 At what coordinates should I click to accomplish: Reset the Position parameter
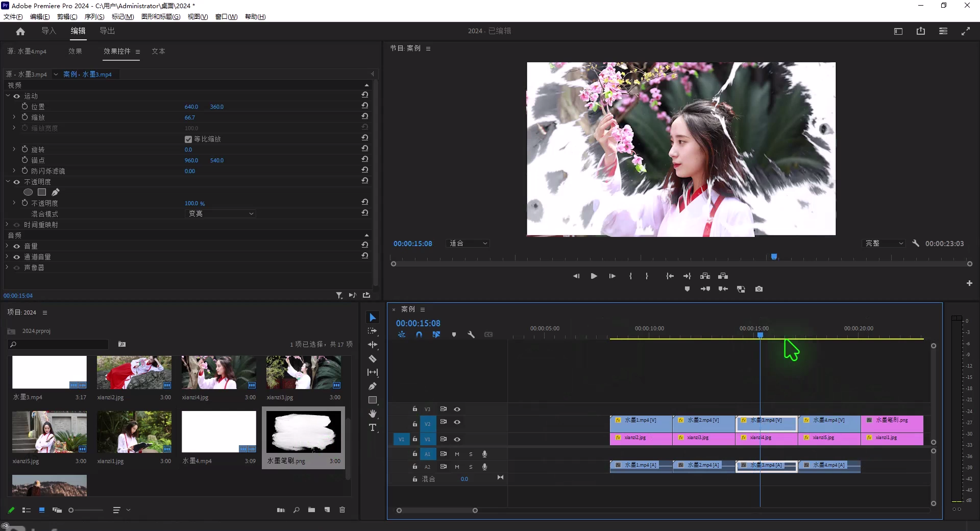(365, 106)
